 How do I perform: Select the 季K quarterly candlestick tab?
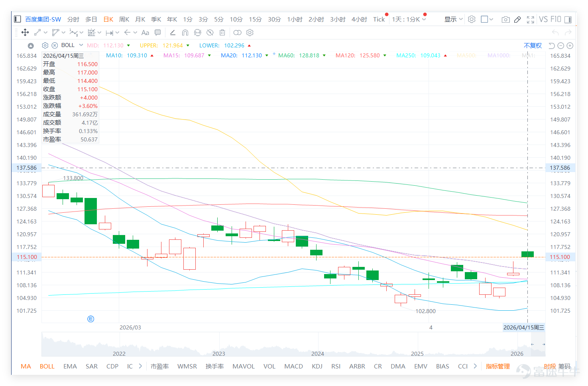pos(156,19)
